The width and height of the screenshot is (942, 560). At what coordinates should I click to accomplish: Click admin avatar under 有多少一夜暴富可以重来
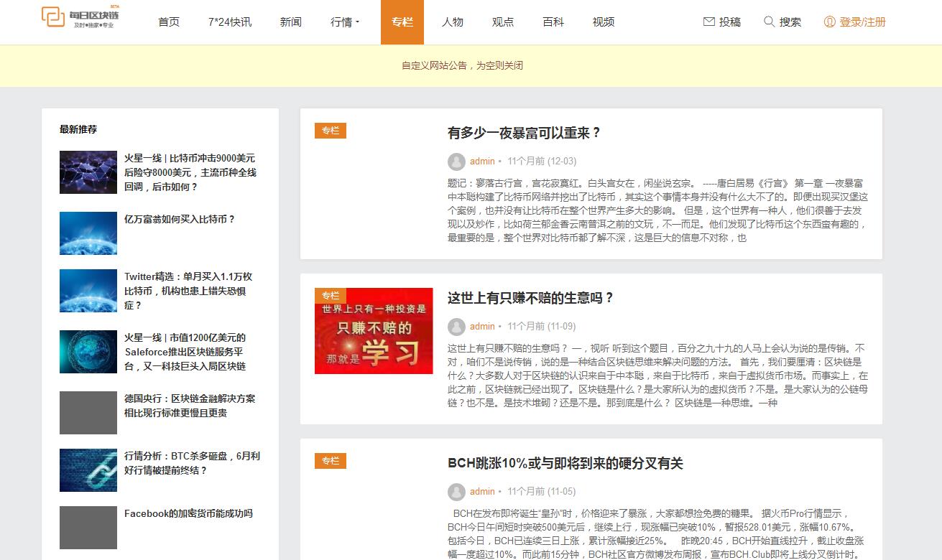click(x=456, y=162)
